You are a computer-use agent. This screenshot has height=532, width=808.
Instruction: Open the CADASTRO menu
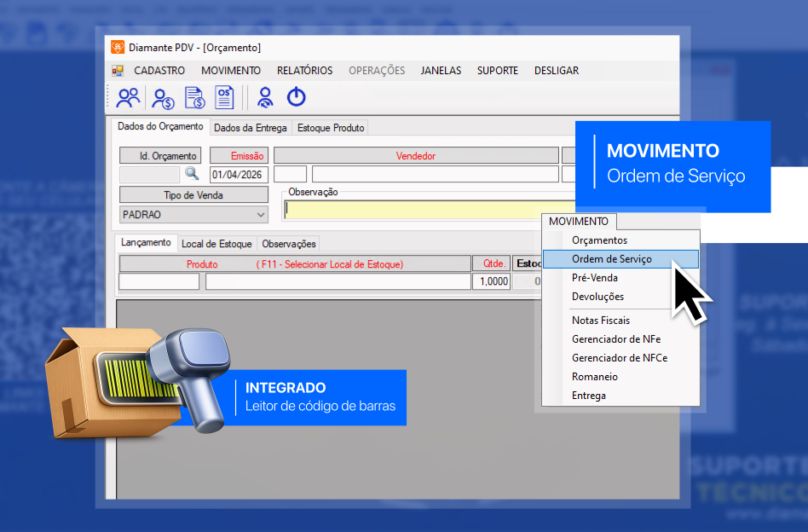(x=159, y=71)
